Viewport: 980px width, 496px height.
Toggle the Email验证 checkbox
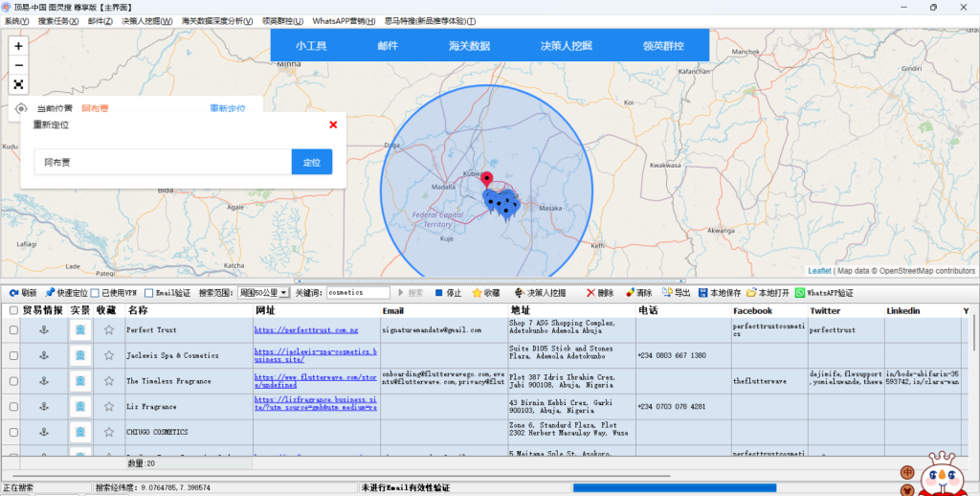pos(148,293)
